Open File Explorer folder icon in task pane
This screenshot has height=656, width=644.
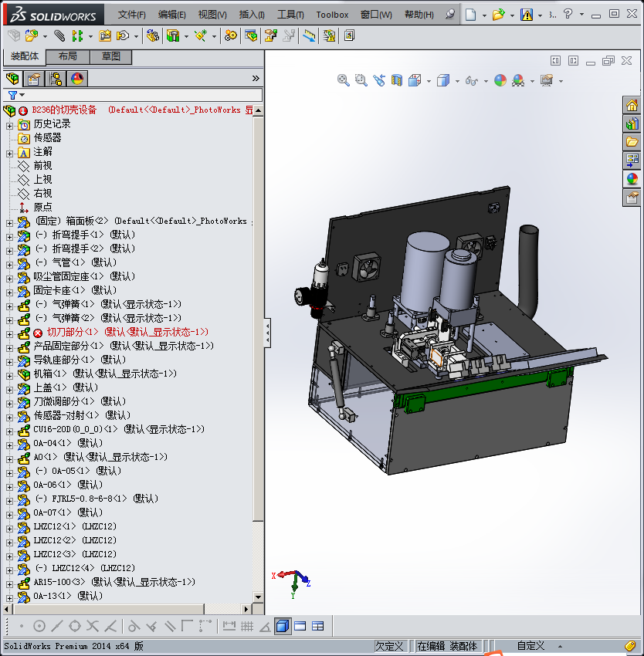click(x=632, y=142)
